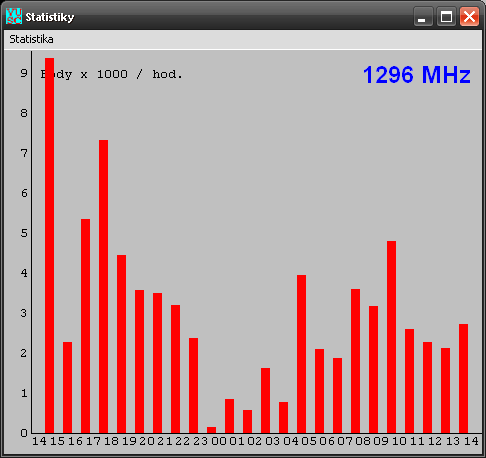Click the last bar at hour 14 on right

coord(463,378)
